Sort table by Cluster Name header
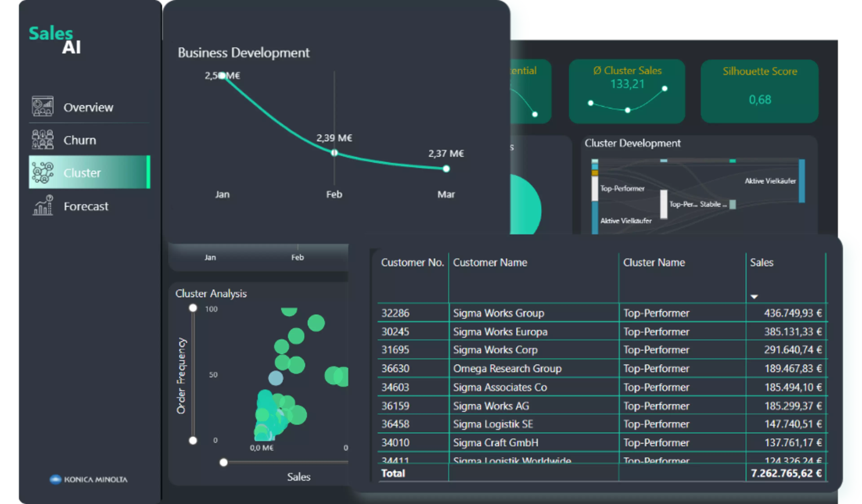Viewport: 862px width, 504px height. [x=654, y=262]
